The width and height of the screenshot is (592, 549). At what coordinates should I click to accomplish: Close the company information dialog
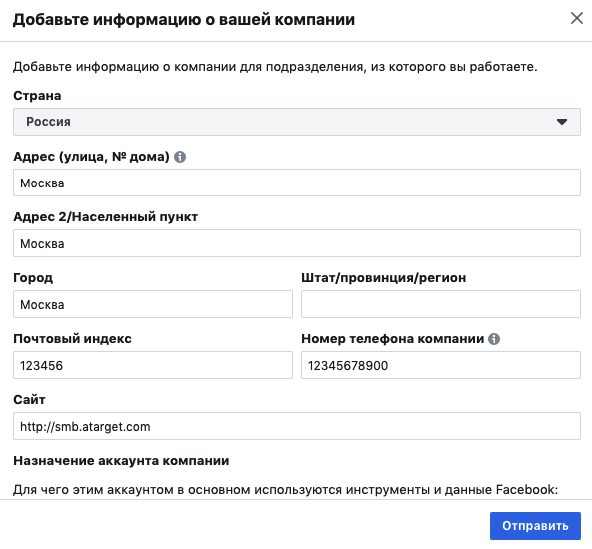[577, 18]
